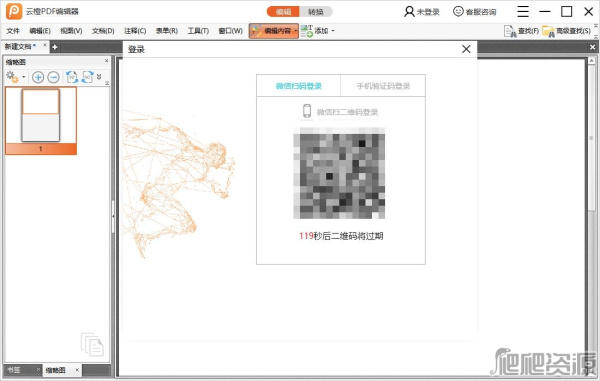
Task: Open the 表单(R) menu
Action: click(166, 31)
